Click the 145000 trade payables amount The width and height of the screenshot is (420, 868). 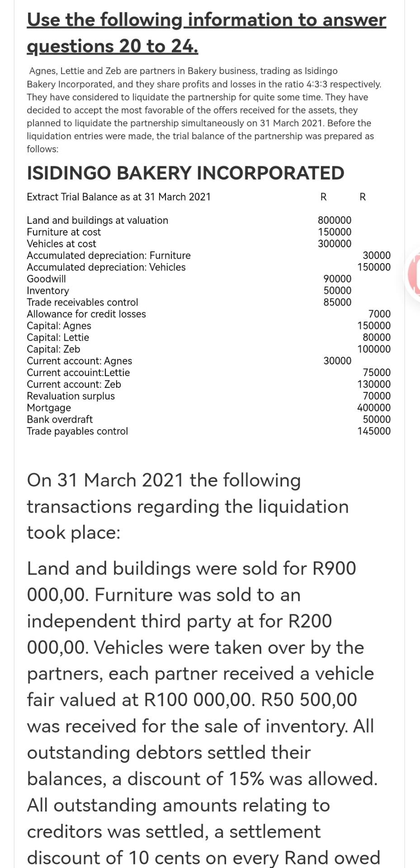(x=374, y=431)
